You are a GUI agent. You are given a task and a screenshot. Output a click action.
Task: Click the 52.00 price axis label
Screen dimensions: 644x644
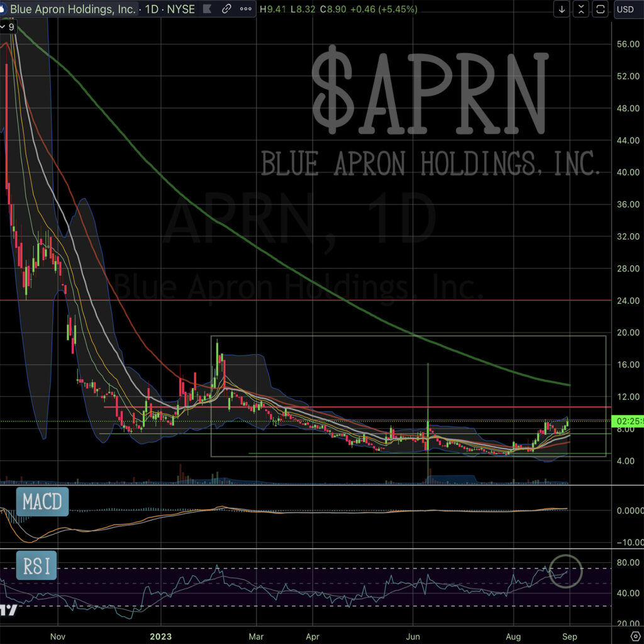click(x=628, y=76)
